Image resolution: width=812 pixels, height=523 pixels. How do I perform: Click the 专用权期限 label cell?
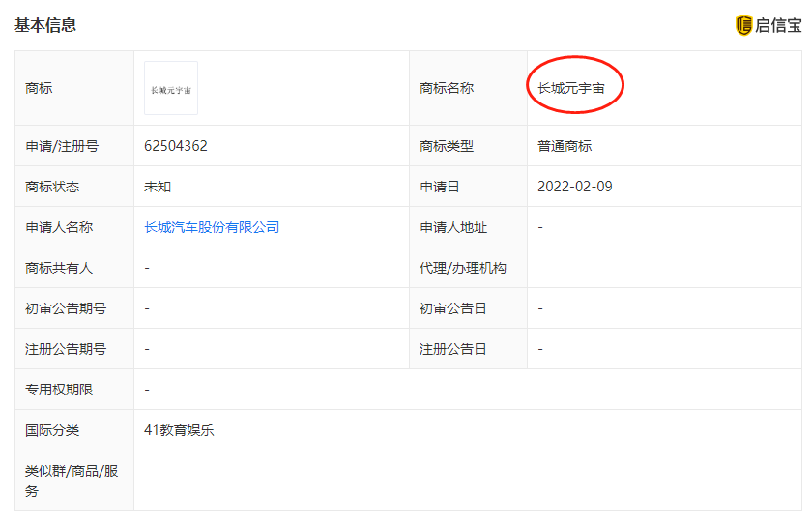(74, 390)
